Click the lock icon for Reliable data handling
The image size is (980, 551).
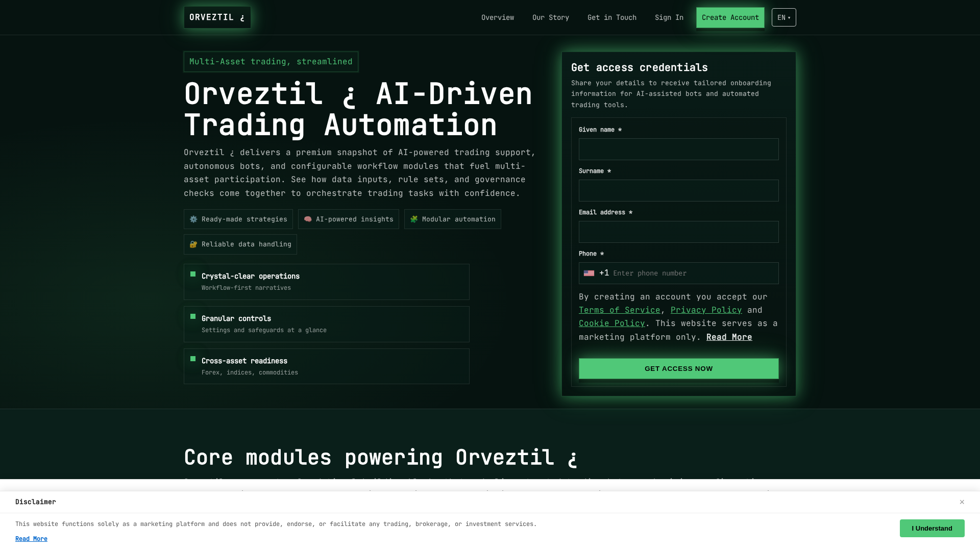pyautogui.click(x=193, y=244)
